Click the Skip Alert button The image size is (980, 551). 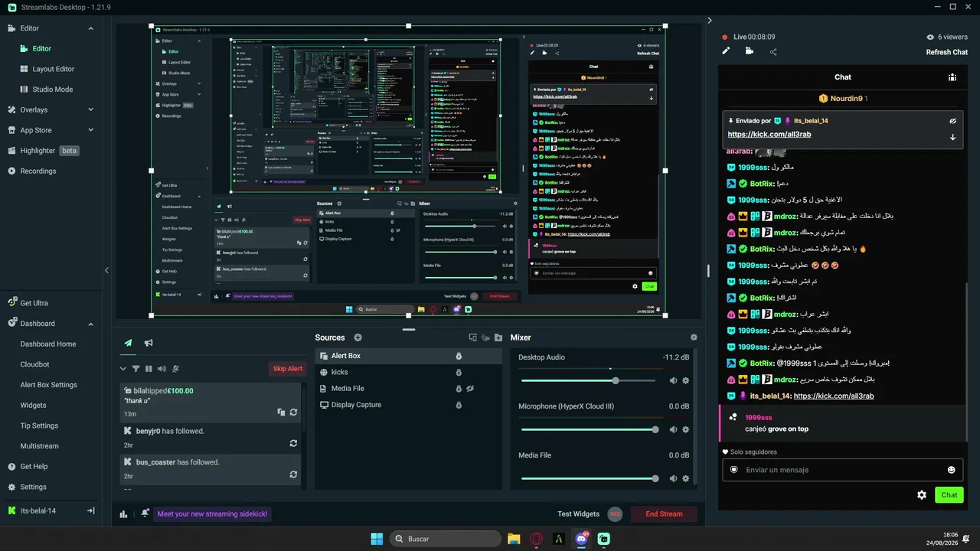click(288, 369)
